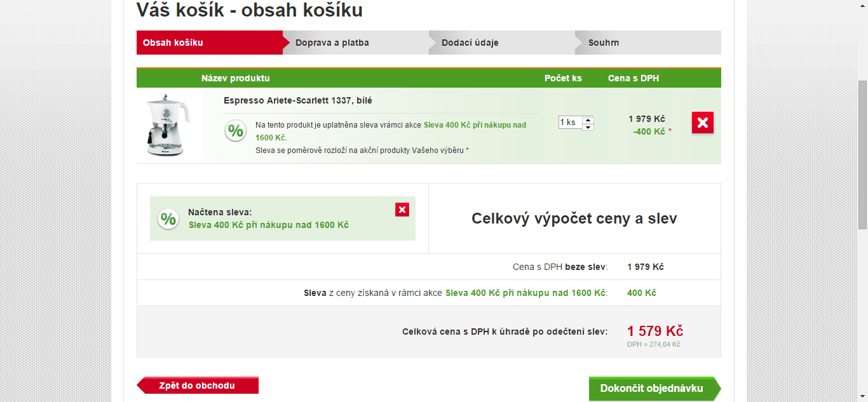Screen dimensions: 868x402
Task: Open discount promo link in Sleva summary row
Action: tap(525, 293)
